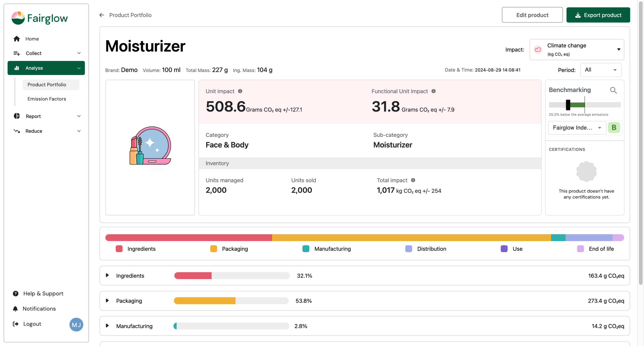Expand the Packaging breakdown row

pyautogui.click(x=107, y=300)
